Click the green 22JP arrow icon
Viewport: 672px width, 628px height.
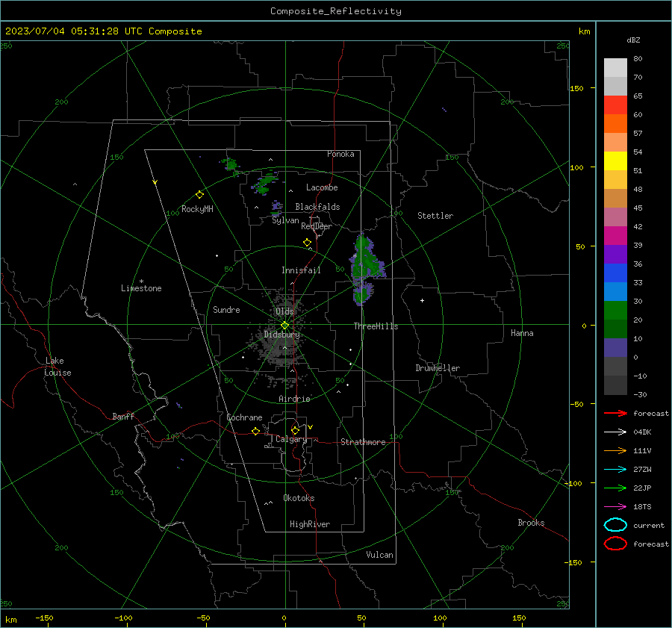(615, 488)
